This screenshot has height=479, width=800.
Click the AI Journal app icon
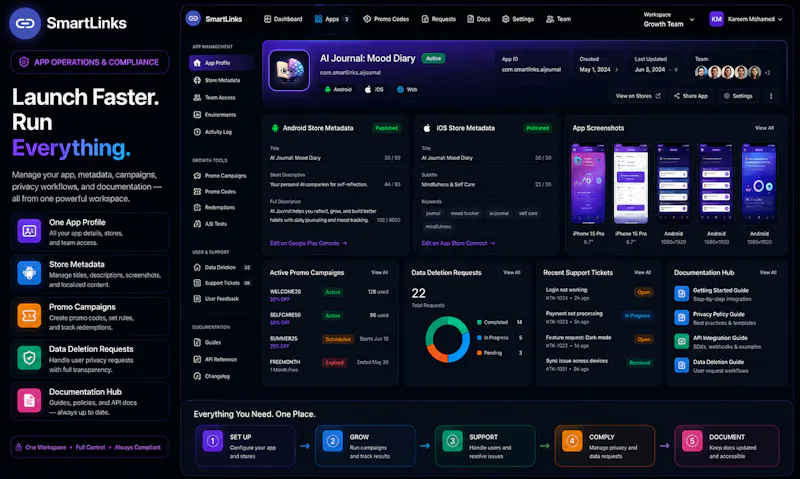[289, 70]
